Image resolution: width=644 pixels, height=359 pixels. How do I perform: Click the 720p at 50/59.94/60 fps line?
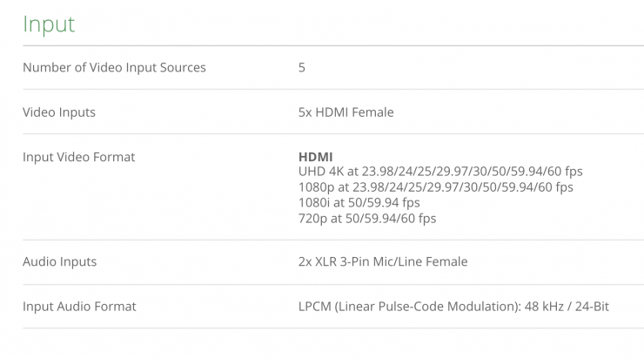(367, 219)
